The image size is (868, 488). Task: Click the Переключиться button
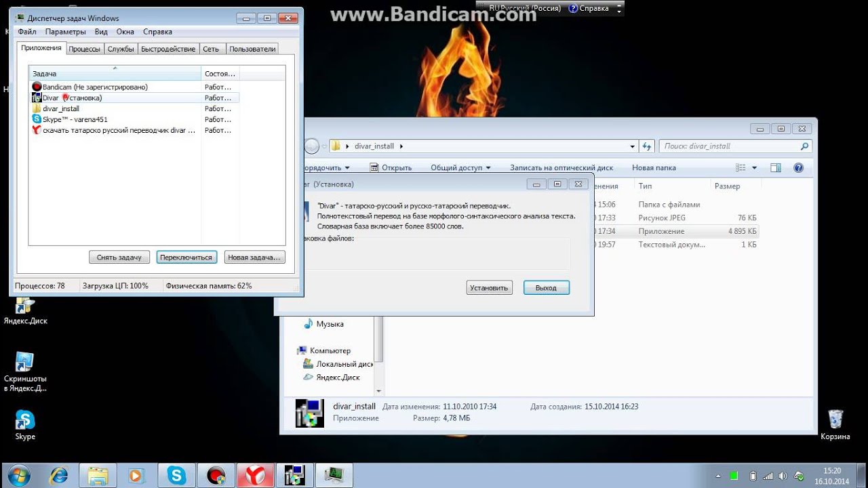tap(186, 258)
